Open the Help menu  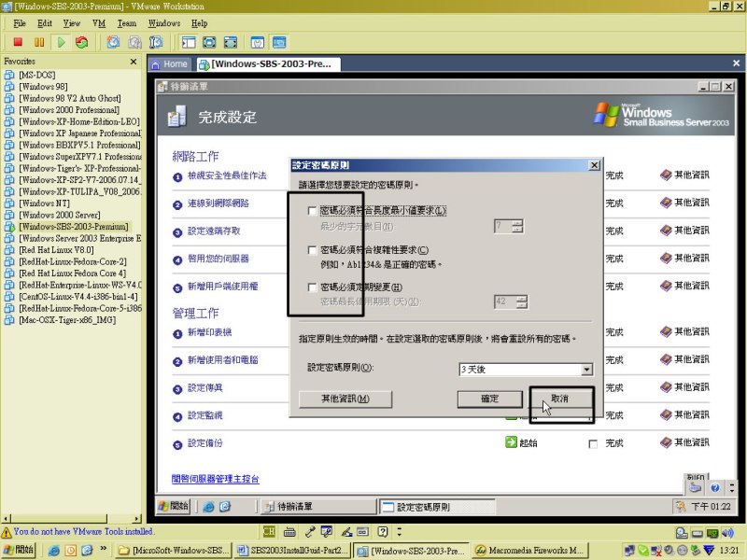(x=199, y=23)
